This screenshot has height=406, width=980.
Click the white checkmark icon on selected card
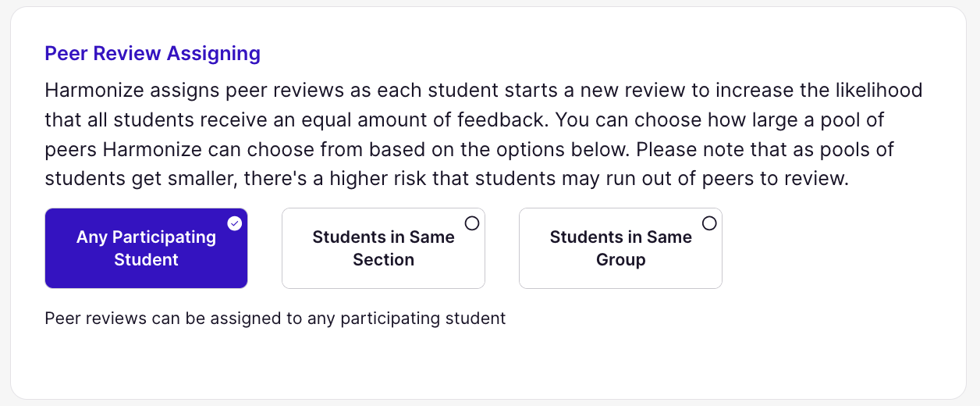(x=235, y=223)
